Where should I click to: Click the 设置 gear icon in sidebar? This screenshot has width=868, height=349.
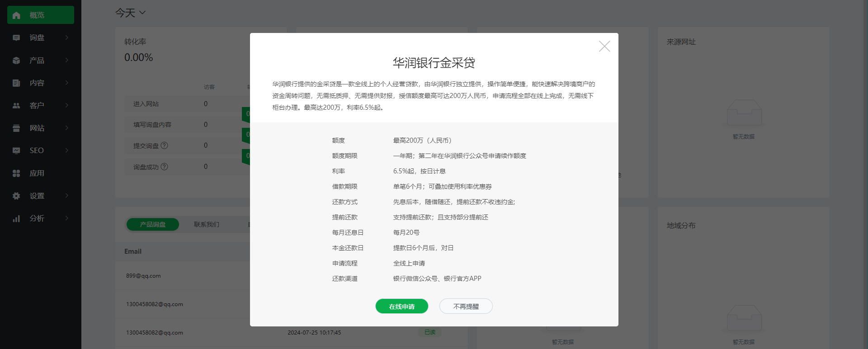click(x=16, y=196)
